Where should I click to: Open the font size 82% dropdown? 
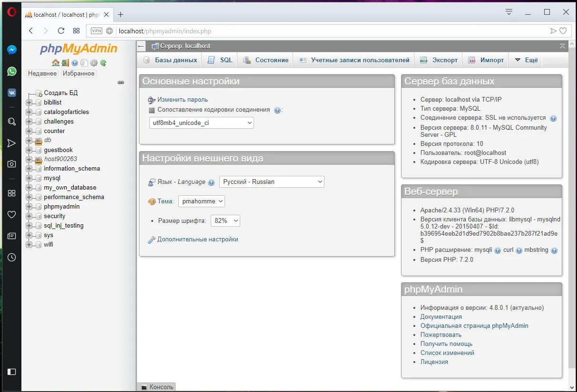(225, 220)
